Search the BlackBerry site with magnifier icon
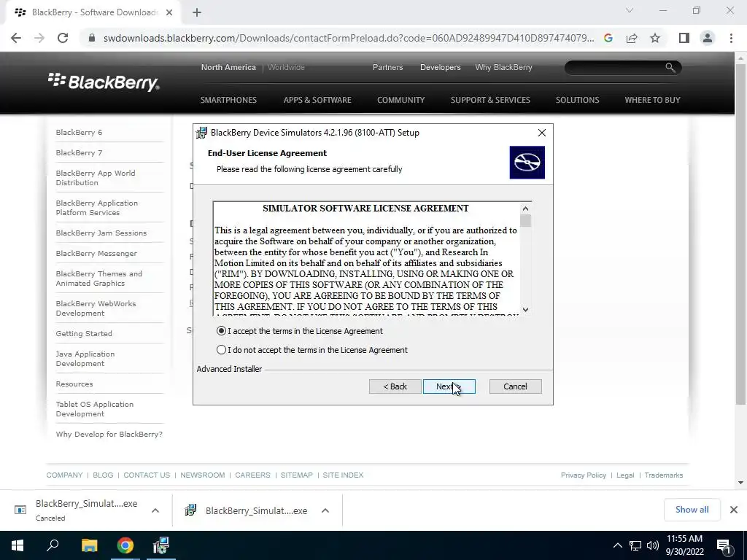The width and height of the screenshot is (747, 560). point(670,68)
